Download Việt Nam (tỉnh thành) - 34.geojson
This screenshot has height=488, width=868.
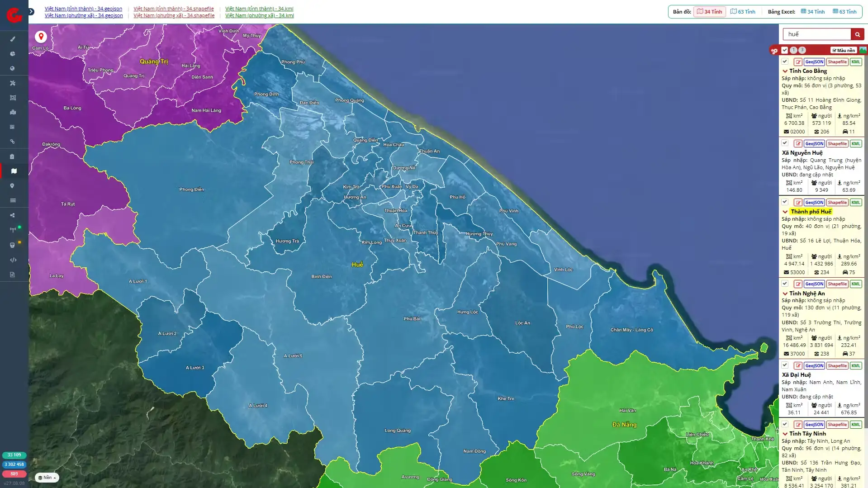coord(83,9)
